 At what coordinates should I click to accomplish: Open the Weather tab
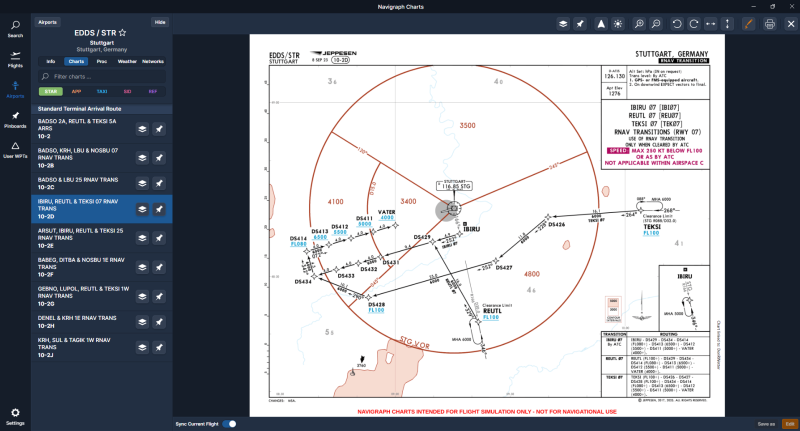[127, 61]
